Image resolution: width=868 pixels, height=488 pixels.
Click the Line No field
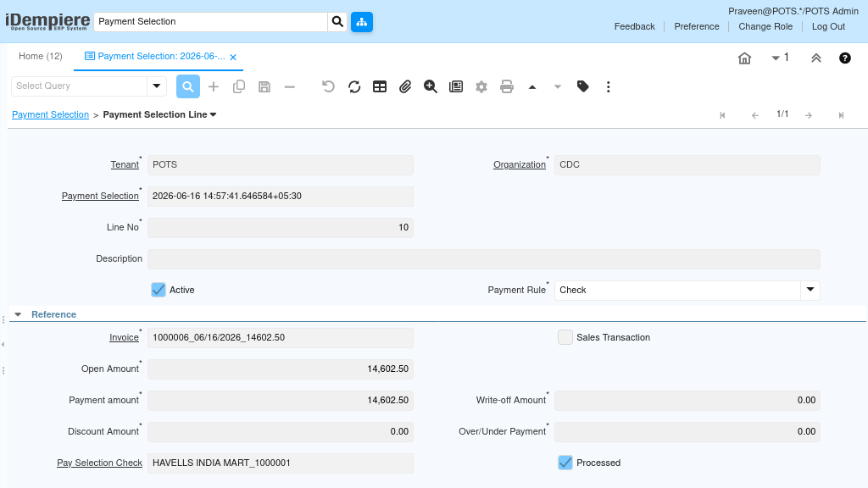click(x=281, y=227)
